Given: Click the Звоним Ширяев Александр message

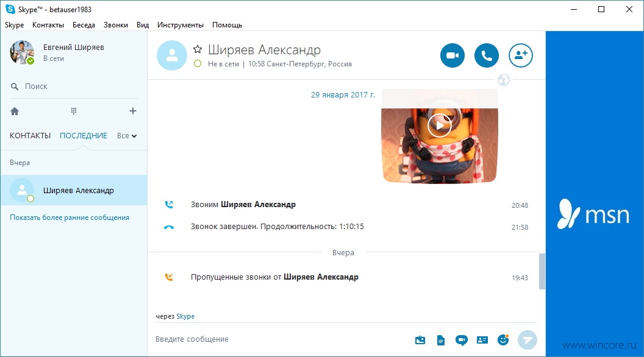Looking at the screenshot, I should coord(243,204).
